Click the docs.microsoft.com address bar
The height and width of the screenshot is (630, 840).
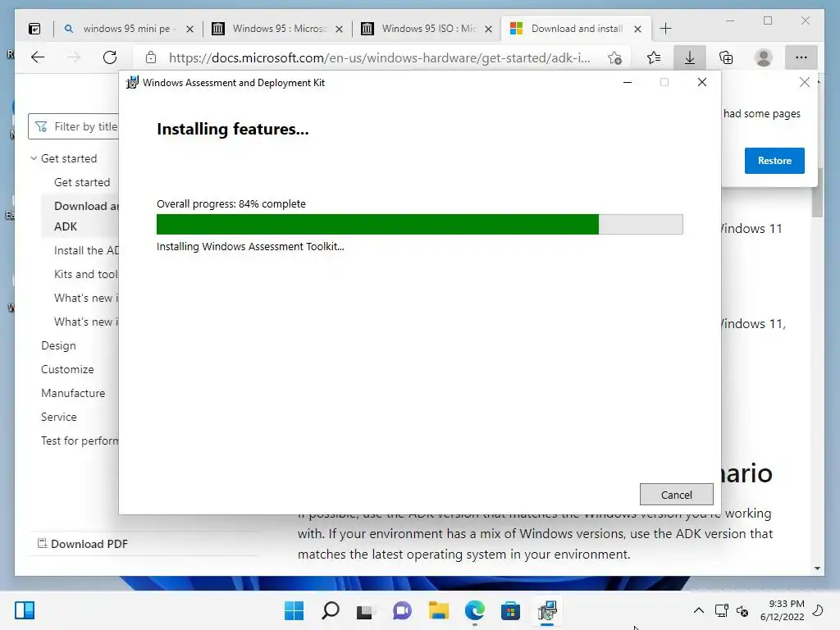(x=379, y=57)
